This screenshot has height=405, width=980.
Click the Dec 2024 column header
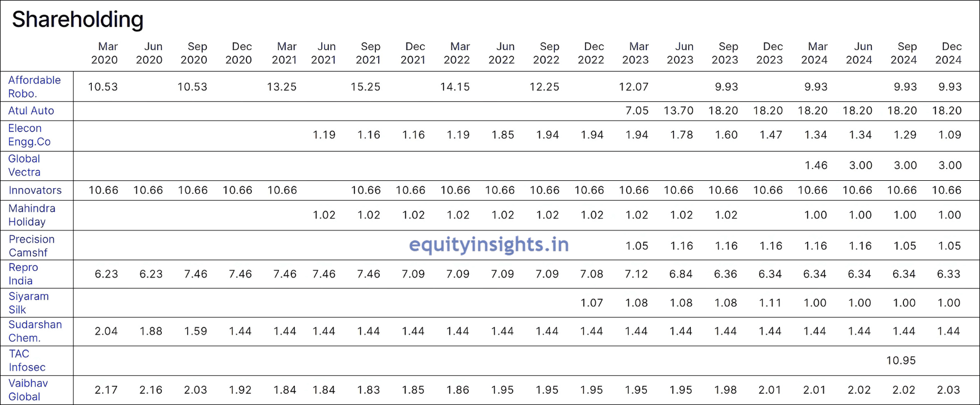click(x=949, y=54)
